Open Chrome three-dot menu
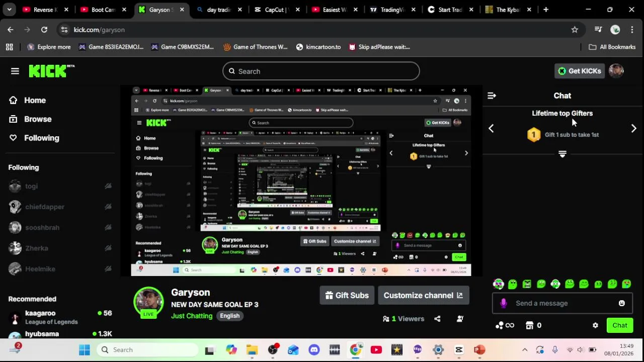Screen dimensions: 644x362 [x=631, y=30]
